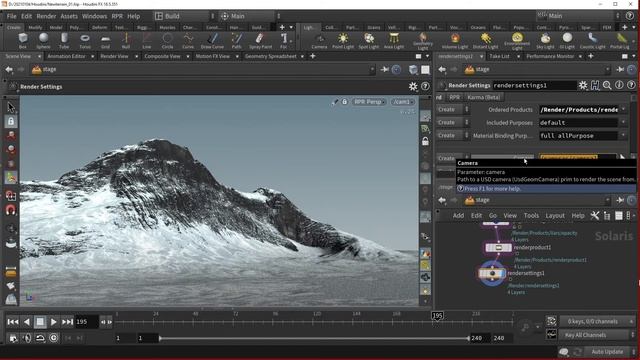Select the Circle shelf tool

coord(167,41)
